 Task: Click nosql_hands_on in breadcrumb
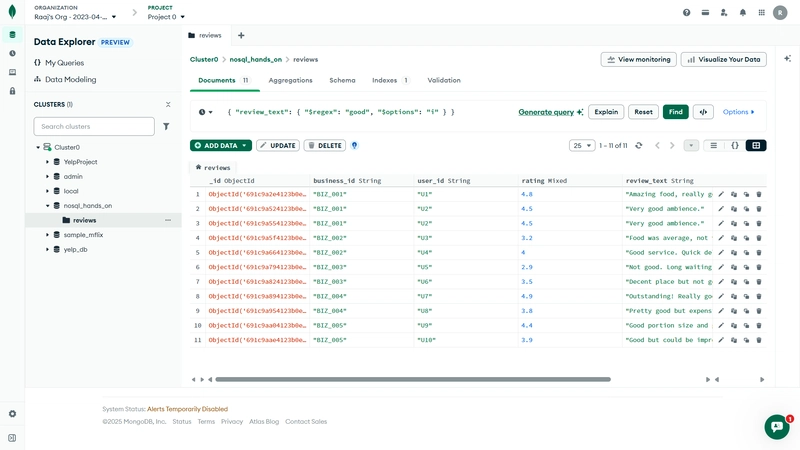(255, 59)
